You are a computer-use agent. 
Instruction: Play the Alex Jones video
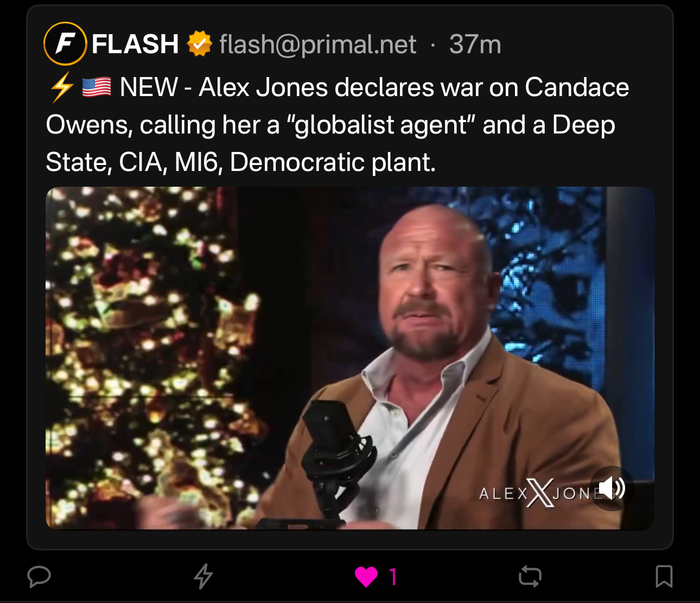click(350, 358)
